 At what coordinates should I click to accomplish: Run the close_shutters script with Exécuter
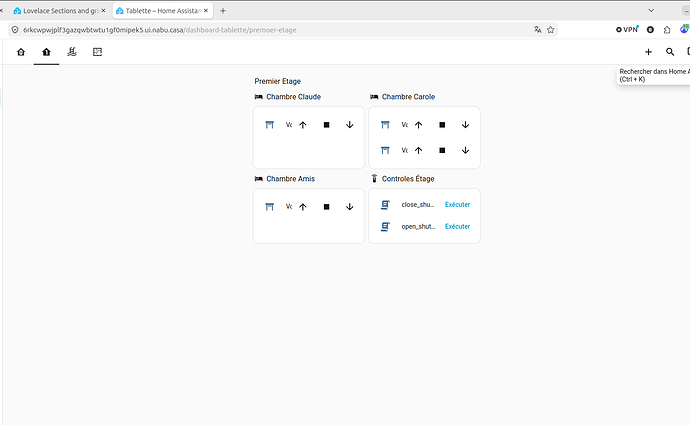(457, 205)
